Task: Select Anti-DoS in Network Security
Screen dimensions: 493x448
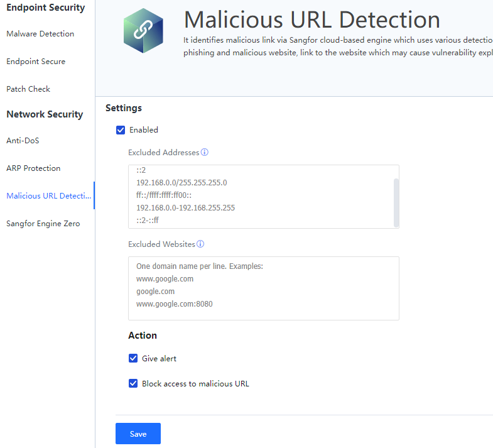Action: pos(23,141)
